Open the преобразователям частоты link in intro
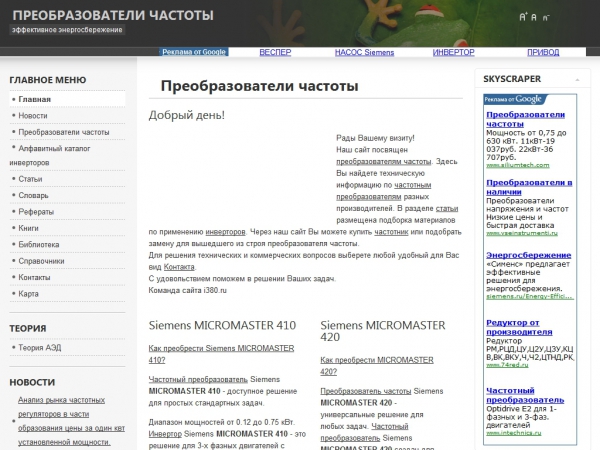 click(x=383, y=161)
